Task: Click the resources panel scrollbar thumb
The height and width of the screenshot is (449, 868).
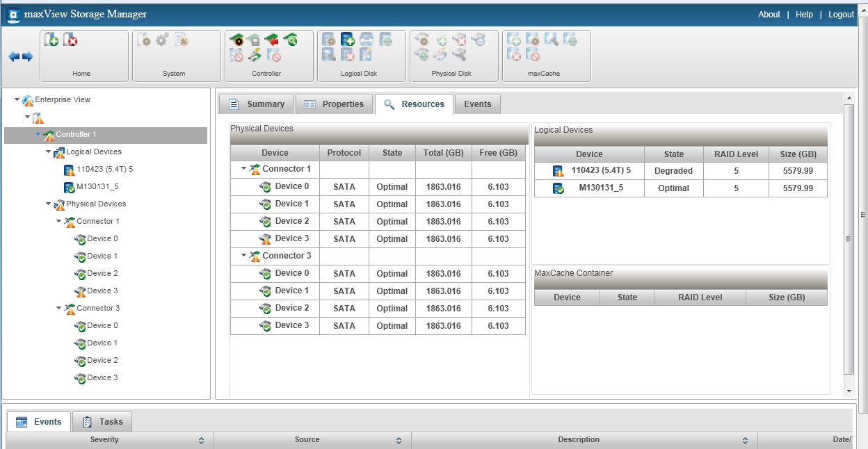Action: coord(849,238)
